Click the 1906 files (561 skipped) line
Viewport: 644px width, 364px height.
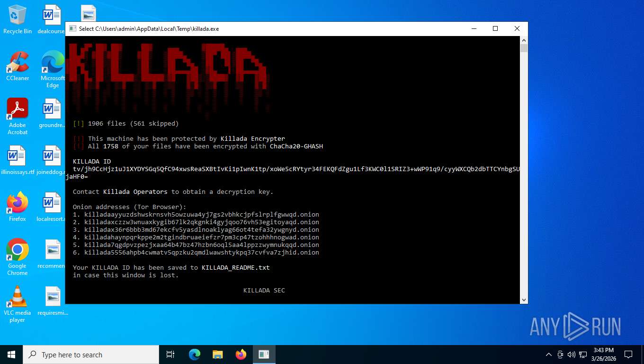(126, 124)
